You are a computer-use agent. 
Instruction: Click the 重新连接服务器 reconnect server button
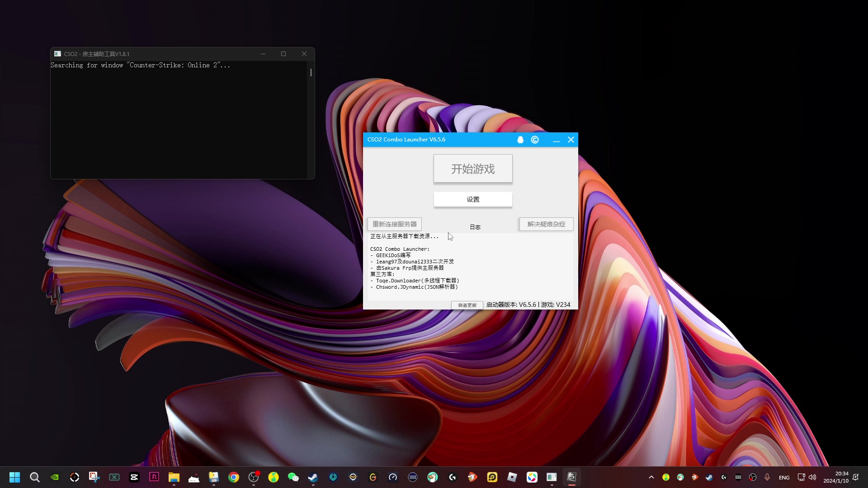pyautogui.click(x=395, y=224)
